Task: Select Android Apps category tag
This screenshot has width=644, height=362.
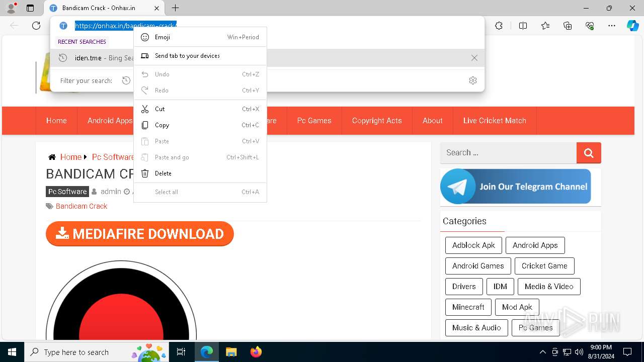Action: pyautogui.click(x=535, y=245)
